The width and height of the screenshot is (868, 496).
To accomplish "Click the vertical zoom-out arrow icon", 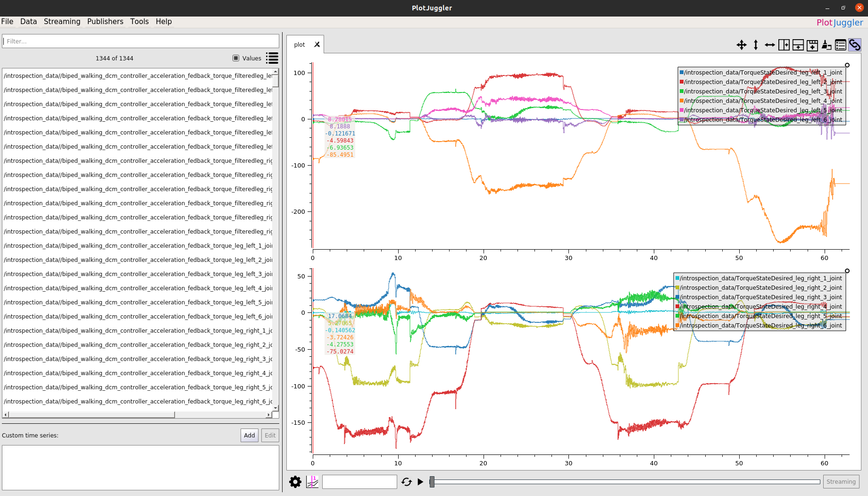I will [x=756, y=45].
